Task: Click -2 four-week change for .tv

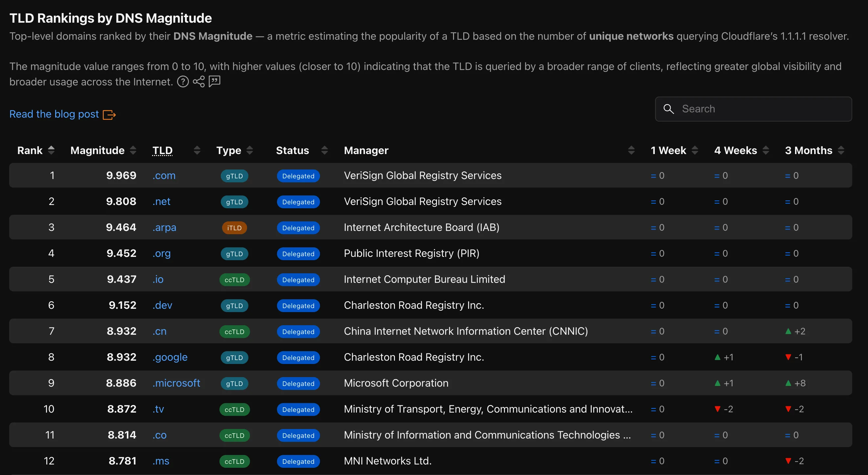Action: (x=724, y=409)
